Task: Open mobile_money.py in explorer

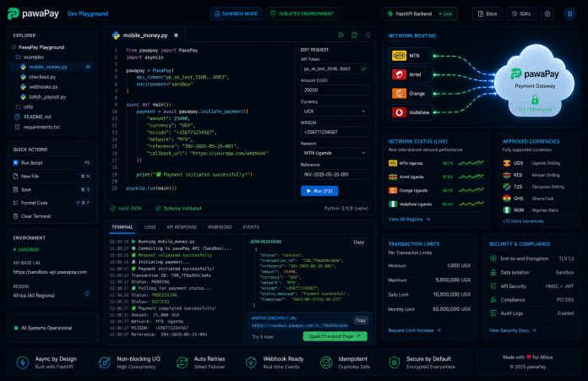Action: pyautogui.click(x=52, y=67)
